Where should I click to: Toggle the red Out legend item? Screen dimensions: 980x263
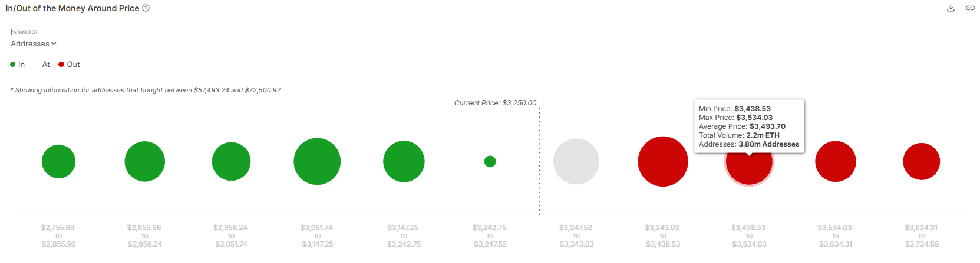coord(69,65)
